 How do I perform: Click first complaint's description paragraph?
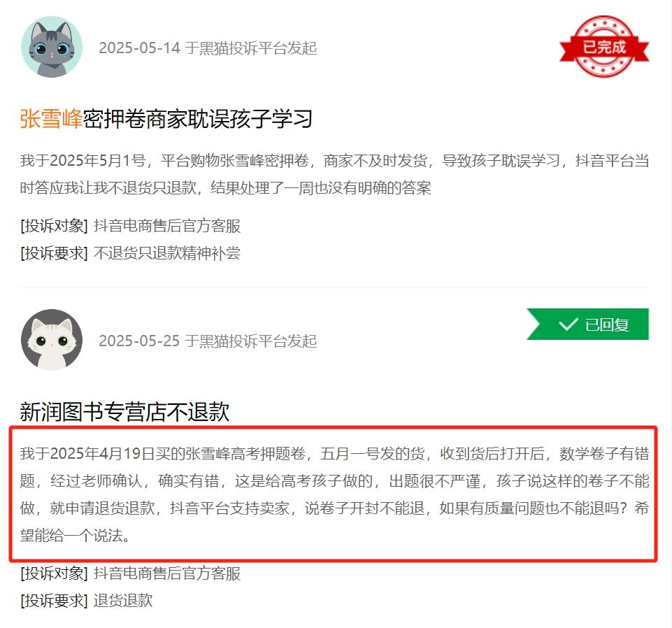point(334,174)
